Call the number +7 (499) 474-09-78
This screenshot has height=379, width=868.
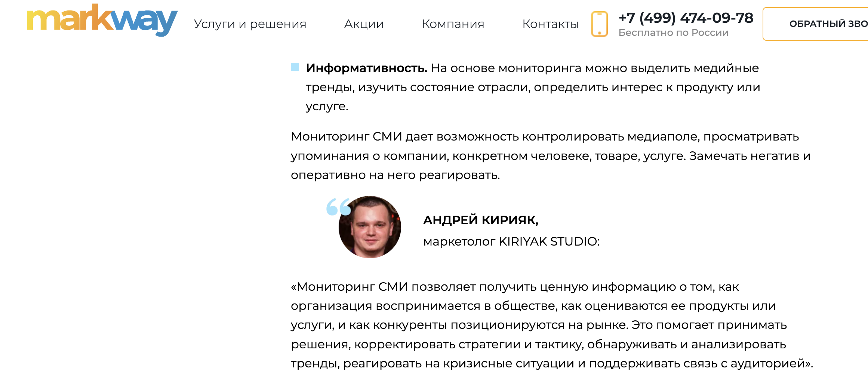(686, 18)
